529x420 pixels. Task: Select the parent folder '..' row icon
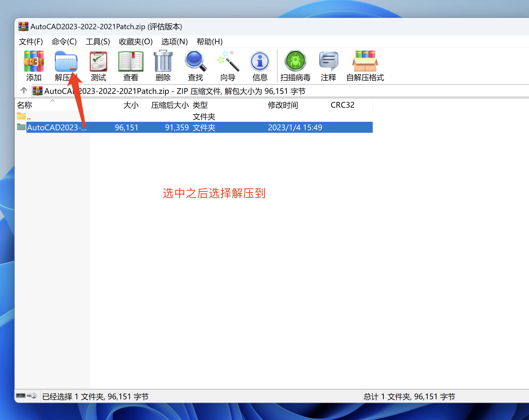click(x=21, y=116)
